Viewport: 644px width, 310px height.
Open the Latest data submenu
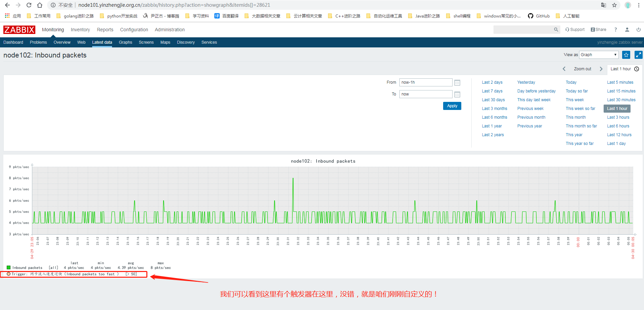(102, 42)
